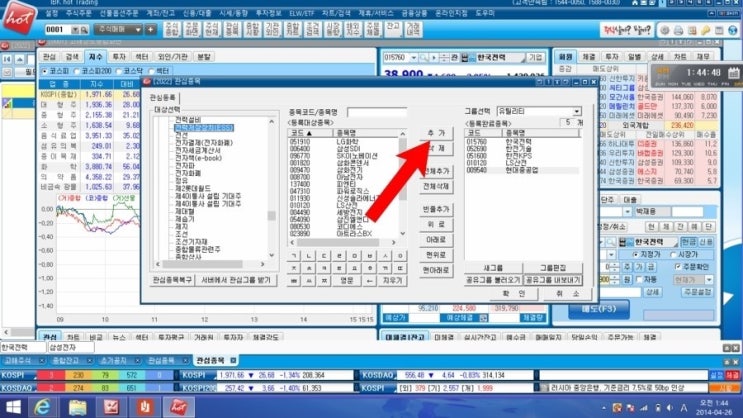This screenshot has height=418, width=743.
Task: Open Internet Explorer in the taskbar
Action: coord(43,407)
